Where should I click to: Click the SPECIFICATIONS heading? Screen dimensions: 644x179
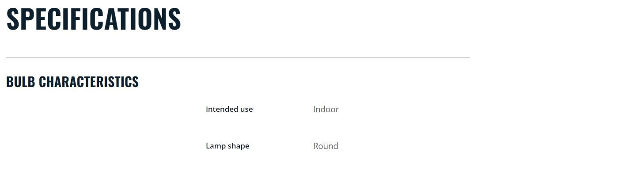[x=94, y=19]
